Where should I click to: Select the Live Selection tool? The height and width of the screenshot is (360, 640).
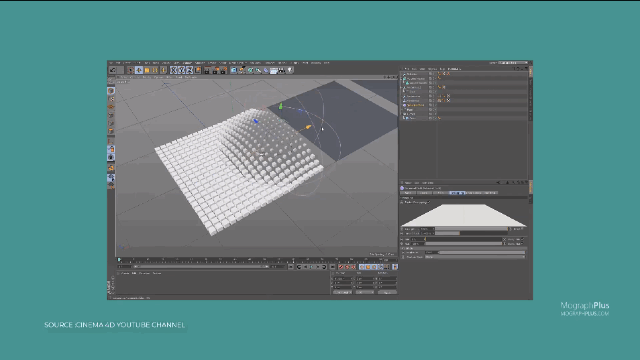pos(131,70)
